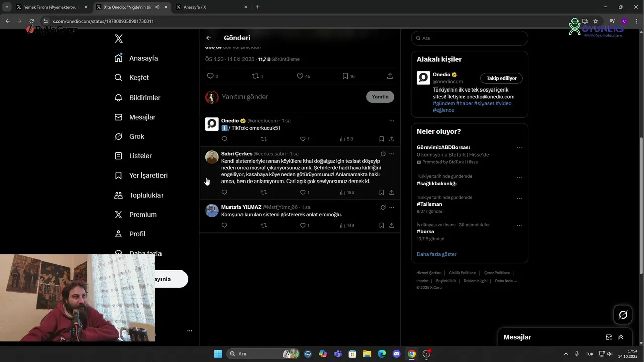Like Mustafa YILMAZ's reply
The image size is (644, 362).
click(303, 225)
